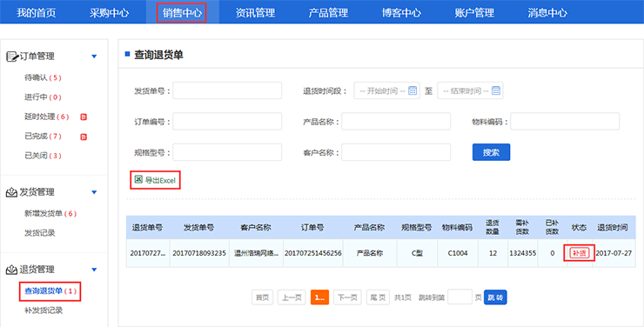Screen dimensions: 644x327
Task: Collapse the 发货管理 section arrow
Action: [x=94, y=192]
